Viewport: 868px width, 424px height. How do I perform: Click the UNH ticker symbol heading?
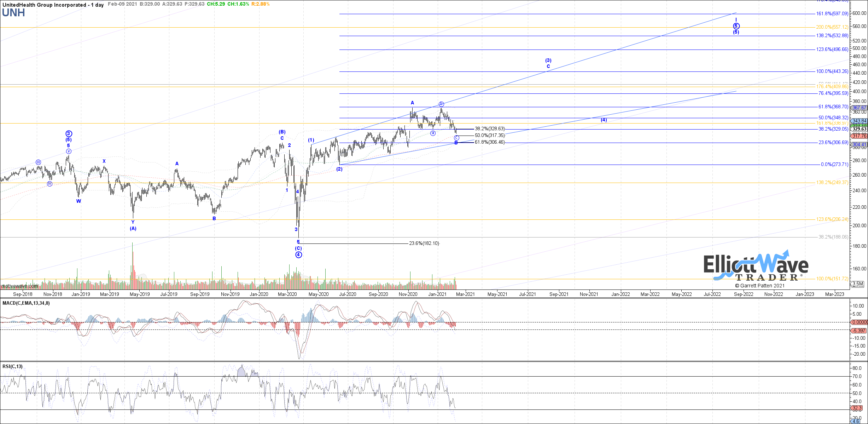[13, 13]
